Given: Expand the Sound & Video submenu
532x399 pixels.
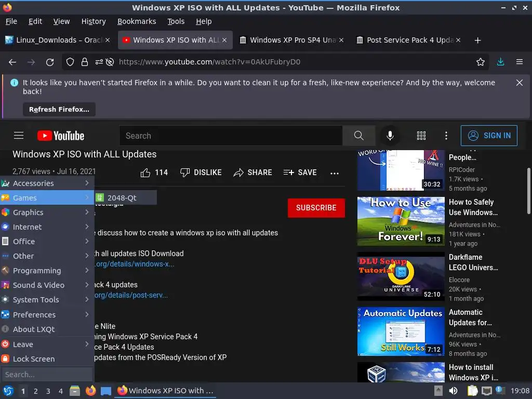Looking at the screenshot, I should (47, 285).
